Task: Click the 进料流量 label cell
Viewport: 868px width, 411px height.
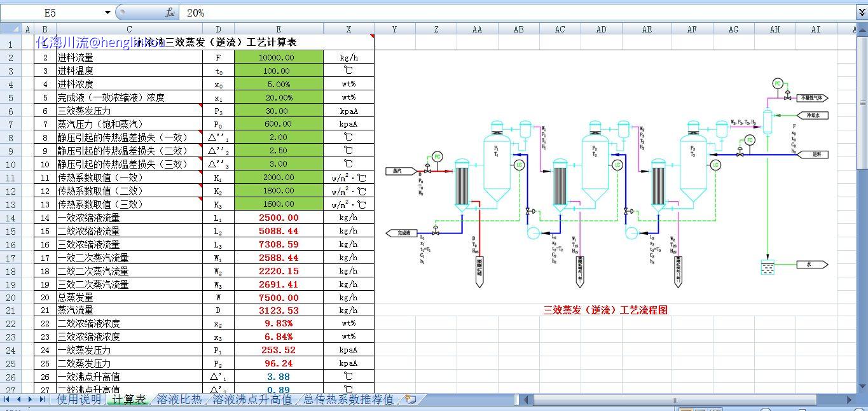Action: coord(129,57)
